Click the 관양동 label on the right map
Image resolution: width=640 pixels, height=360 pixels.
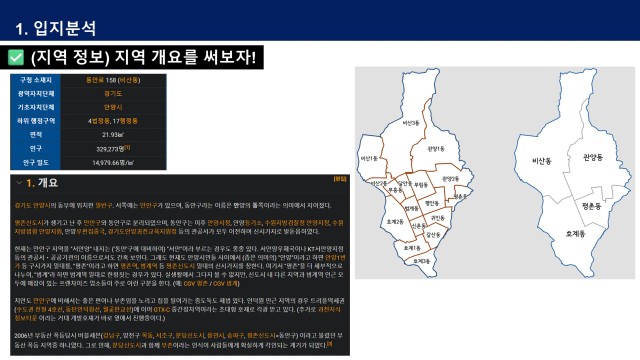(593, 157)
